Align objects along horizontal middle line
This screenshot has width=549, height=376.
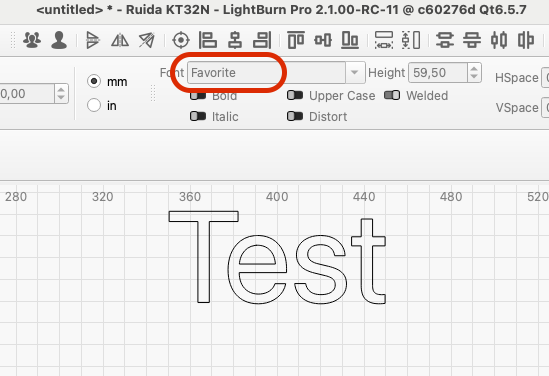pos(323,40)
